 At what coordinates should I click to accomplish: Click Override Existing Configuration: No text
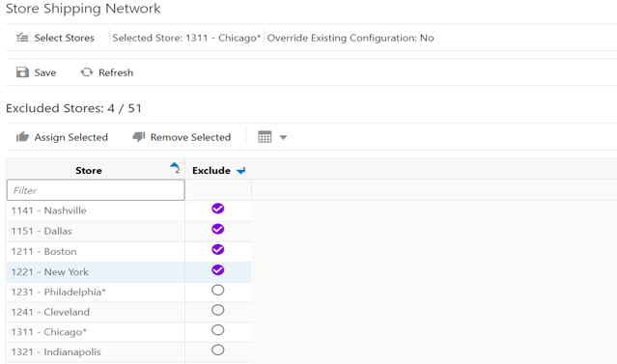pyautogui.click(x=351, y=38)
